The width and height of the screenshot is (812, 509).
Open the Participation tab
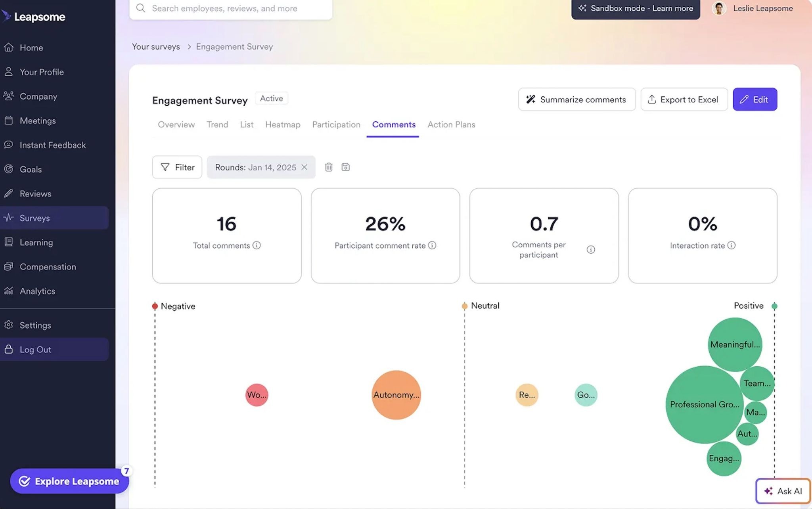(x=336, y=124)
